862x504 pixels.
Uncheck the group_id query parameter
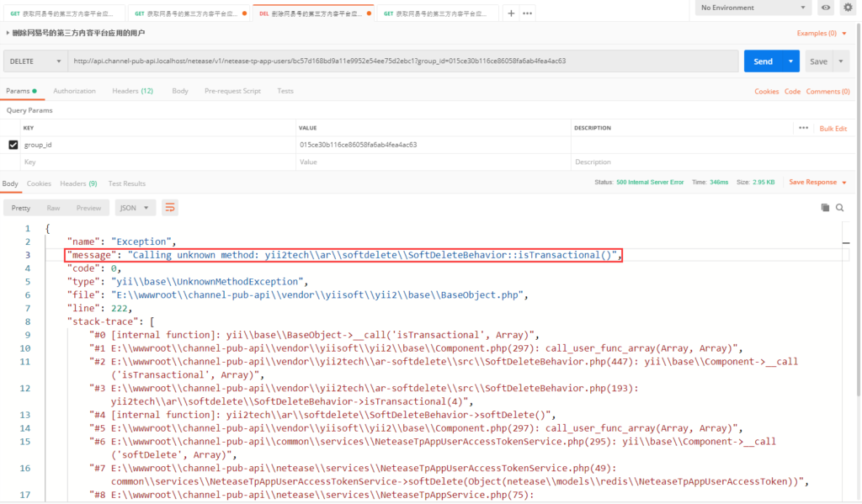pos(13,145)
